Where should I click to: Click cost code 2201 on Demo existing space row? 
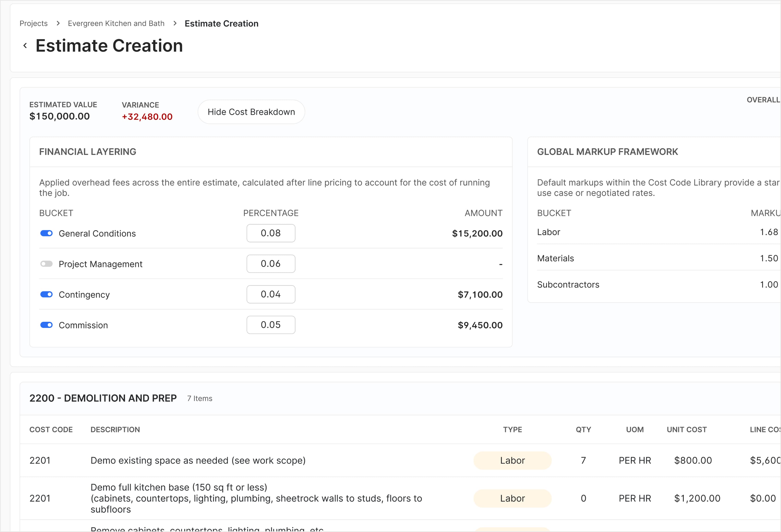(40, 461)
